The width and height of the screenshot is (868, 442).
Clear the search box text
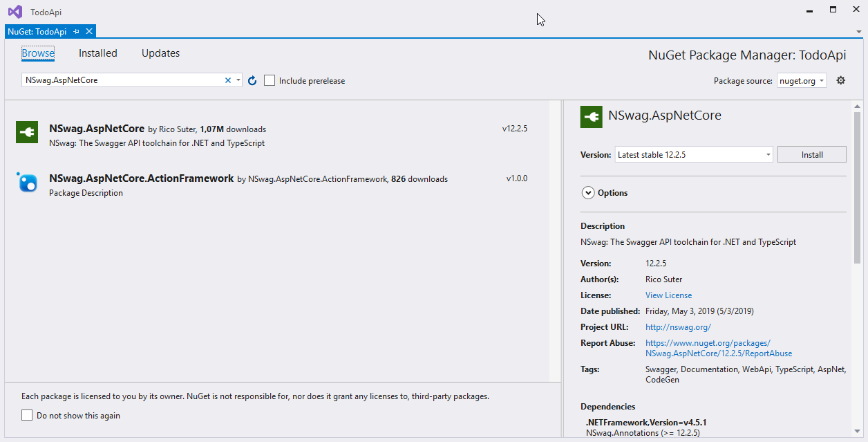tap(228, 80)
